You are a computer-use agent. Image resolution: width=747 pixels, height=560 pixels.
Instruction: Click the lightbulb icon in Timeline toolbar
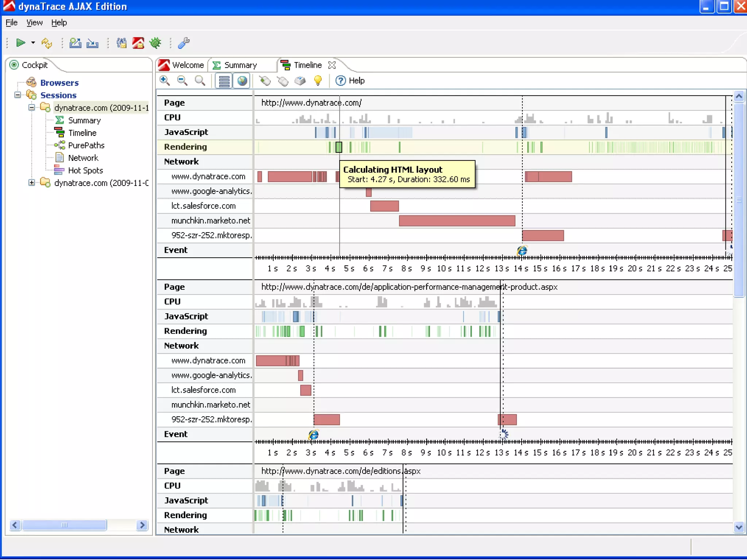click(318, 81)
